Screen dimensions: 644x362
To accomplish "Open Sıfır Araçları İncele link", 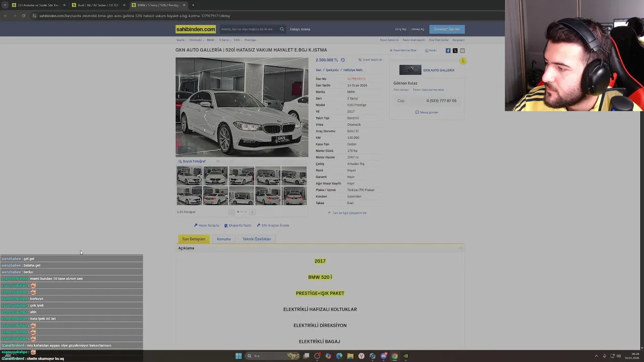I will [x=273, y=225].
